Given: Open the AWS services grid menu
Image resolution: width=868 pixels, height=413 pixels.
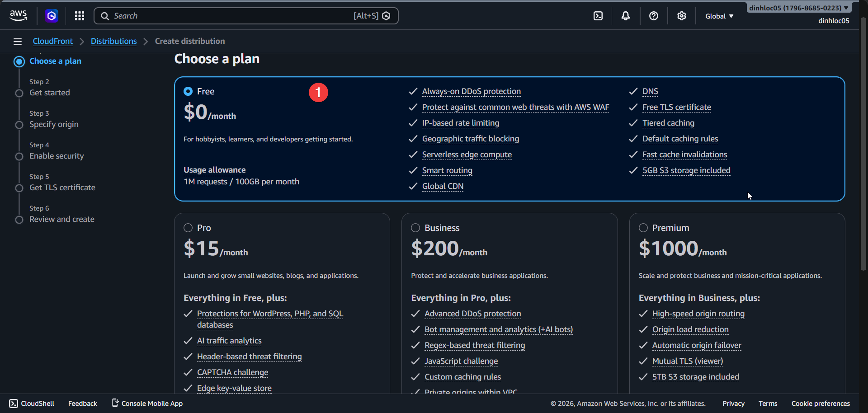Looking at the screenshot, I should (79, 16).
